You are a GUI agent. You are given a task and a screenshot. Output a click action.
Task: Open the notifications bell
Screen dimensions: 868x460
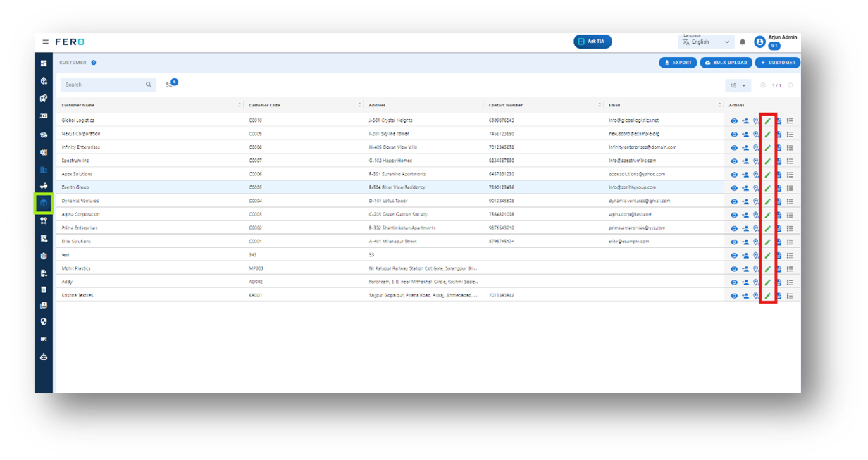click(743, 42)
